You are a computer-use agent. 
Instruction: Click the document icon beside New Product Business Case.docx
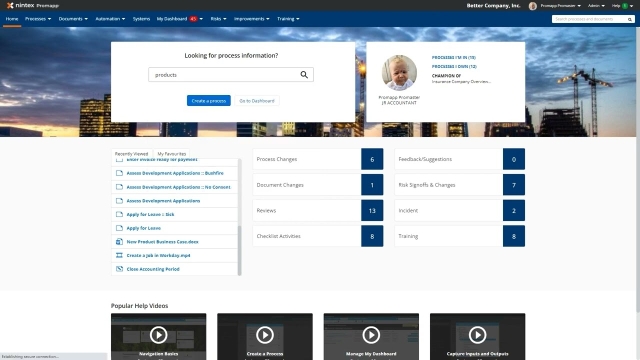[x=119, y=242]
